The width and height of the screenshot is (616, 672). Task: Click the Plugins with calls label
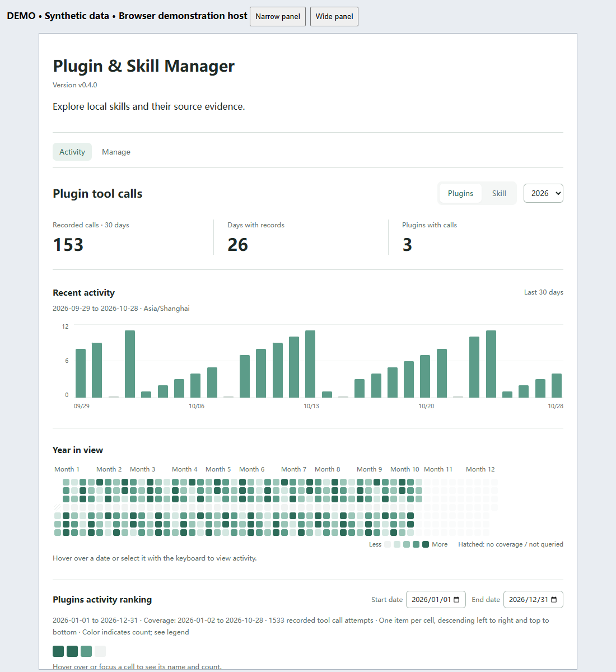(430, 225)
